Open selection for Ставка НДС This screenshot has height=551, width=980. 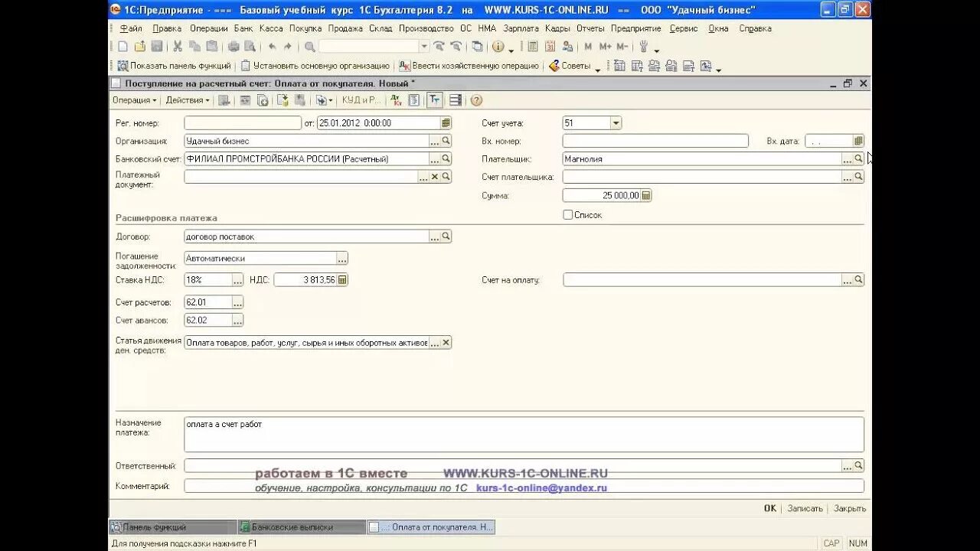pos(237,280)
